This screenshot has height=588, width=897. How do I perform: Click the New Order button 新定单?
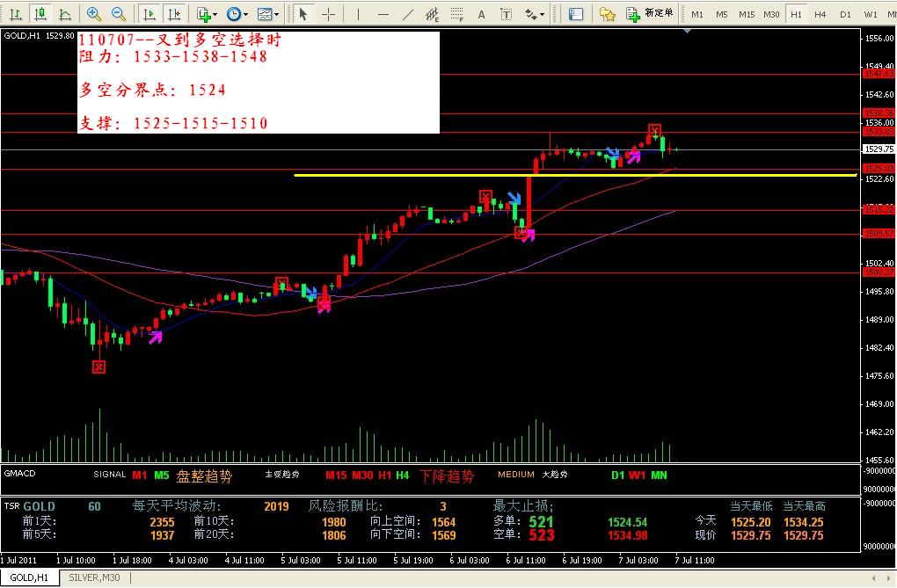650,14
